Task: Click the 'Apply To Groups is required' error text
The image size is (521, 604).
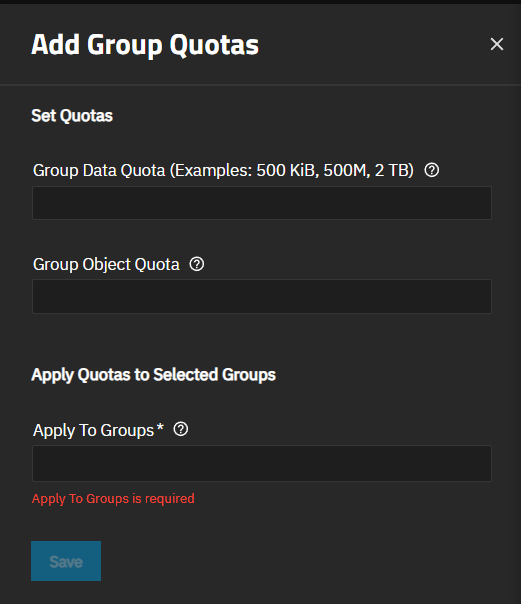Action: pos(113,498)
